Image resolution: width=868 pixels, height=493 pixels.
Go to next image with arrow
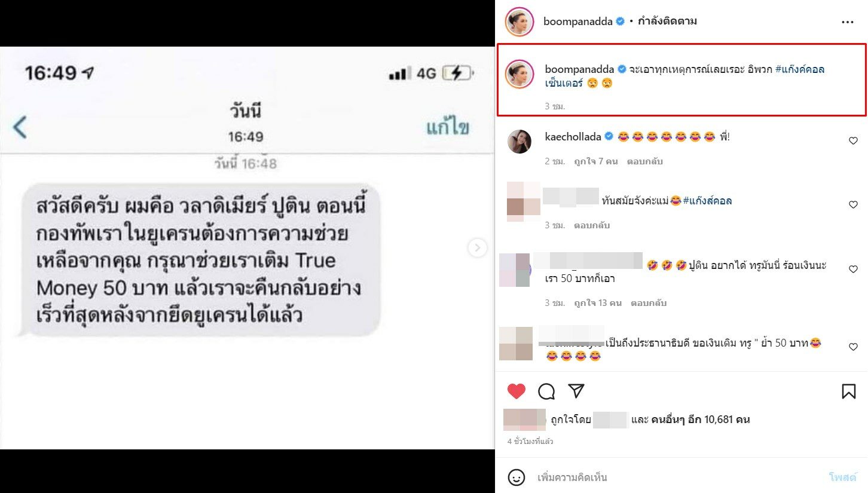477,247
